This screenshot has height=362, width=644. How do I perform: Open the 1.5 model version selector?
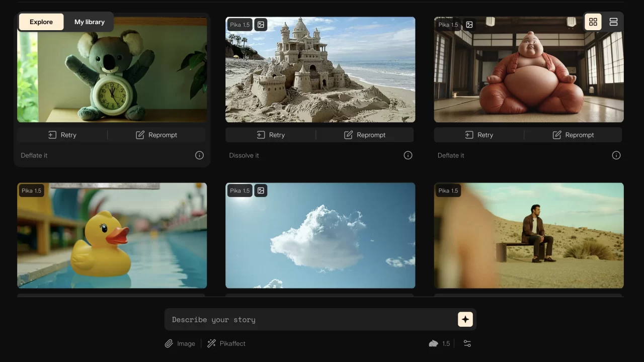439,343
